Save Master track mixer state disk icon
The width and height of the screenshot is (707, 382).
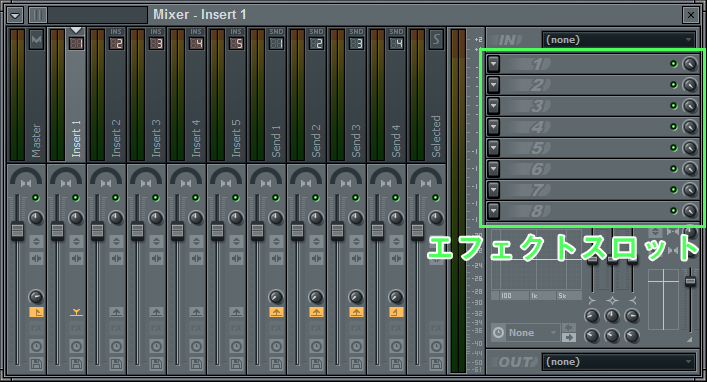point(36,364)
